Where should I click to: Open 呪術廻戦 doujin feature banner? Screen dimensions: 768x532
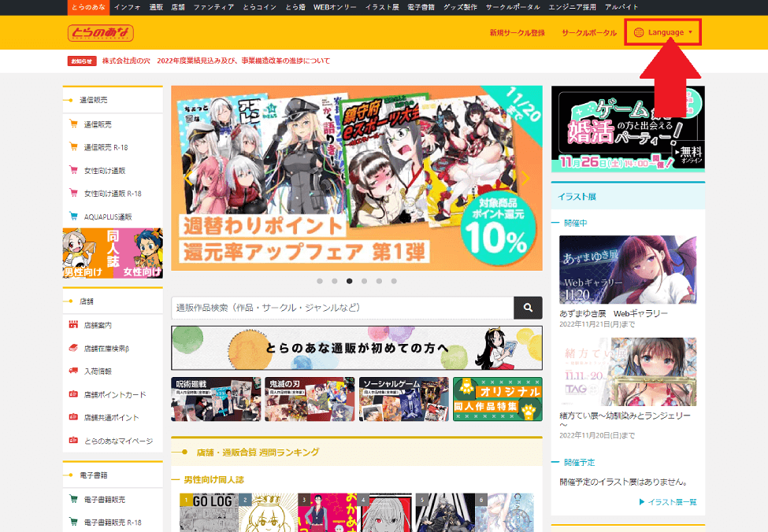[216, 399]
